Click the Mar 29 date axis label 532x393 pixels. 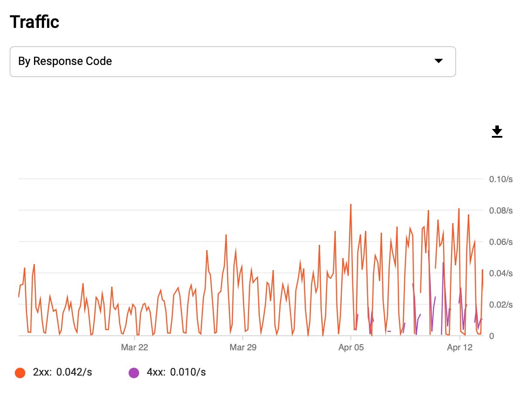point(243,347)
